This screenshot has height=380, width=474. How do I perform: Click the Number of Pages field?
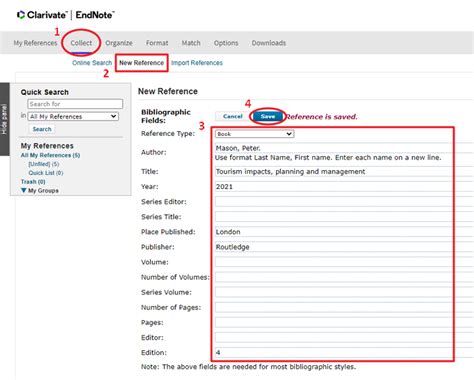[344, 307]
